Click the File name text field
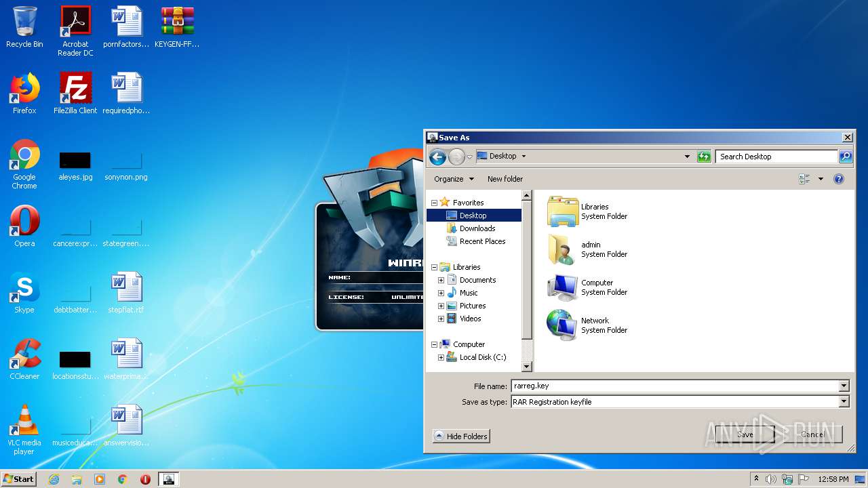 [x=675, y=386]
